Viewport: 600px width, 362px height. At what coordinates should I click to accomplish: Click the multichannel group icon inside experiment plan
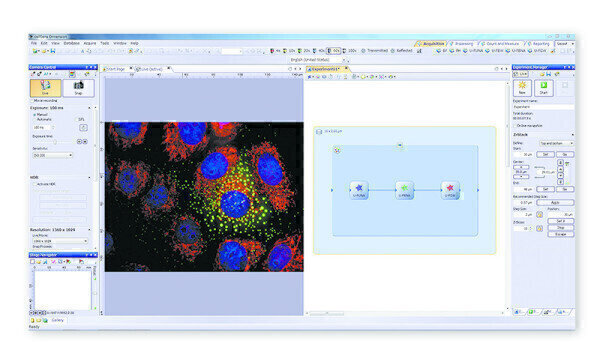point(337,150)
